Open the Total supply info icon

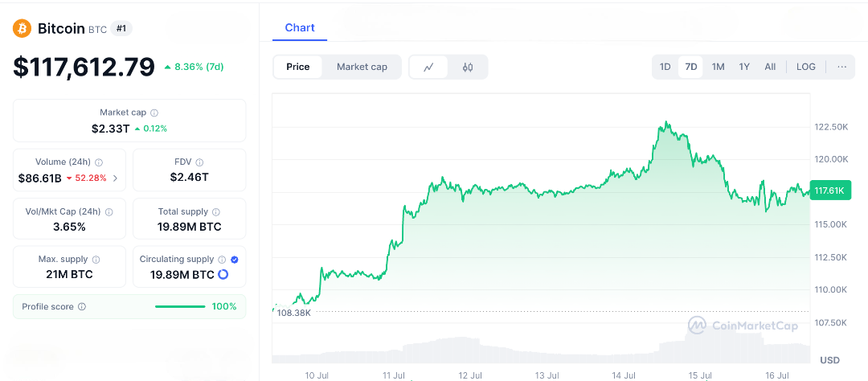tap(216, 212)
